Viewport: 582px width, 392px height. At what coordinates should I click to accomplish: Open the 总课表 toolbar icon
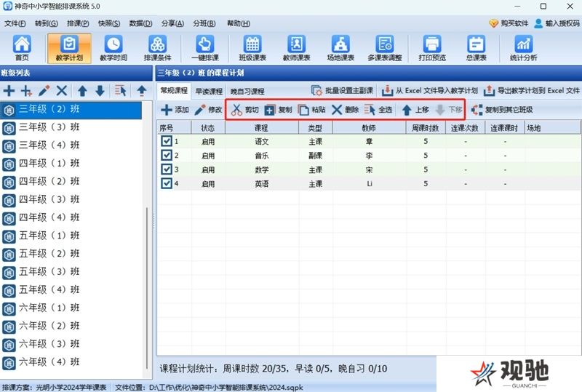pyautogui.click(x=477, y=48)
